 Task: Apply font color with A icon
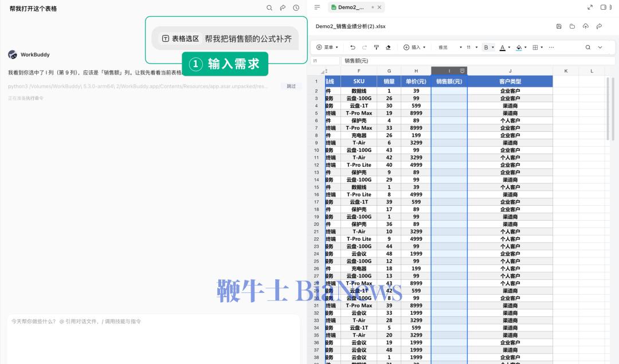click(x=502, y=48)
